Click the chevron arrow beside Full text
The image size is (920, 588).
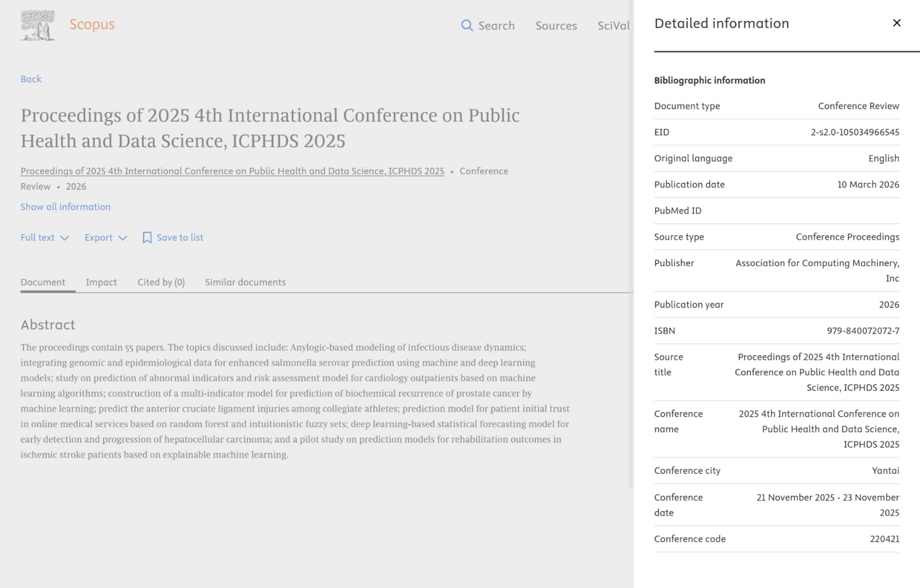[x=64, y=238]
